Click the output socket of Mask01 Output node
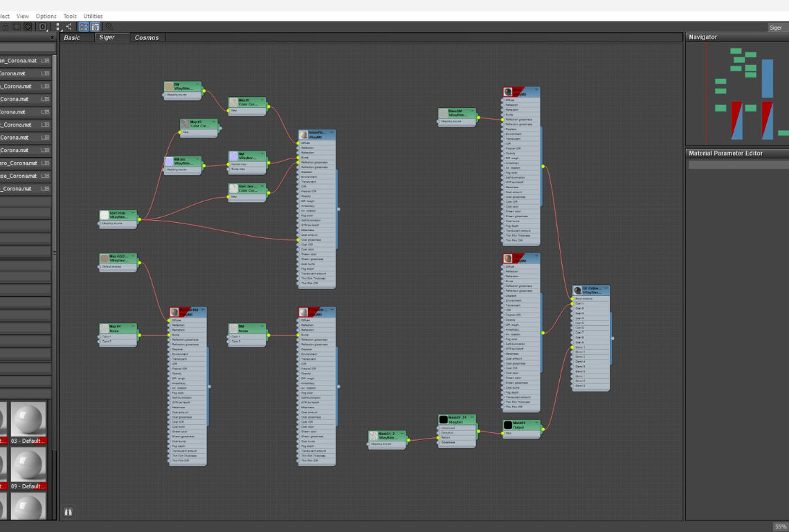789x532 pixels. tap(543, 430)
